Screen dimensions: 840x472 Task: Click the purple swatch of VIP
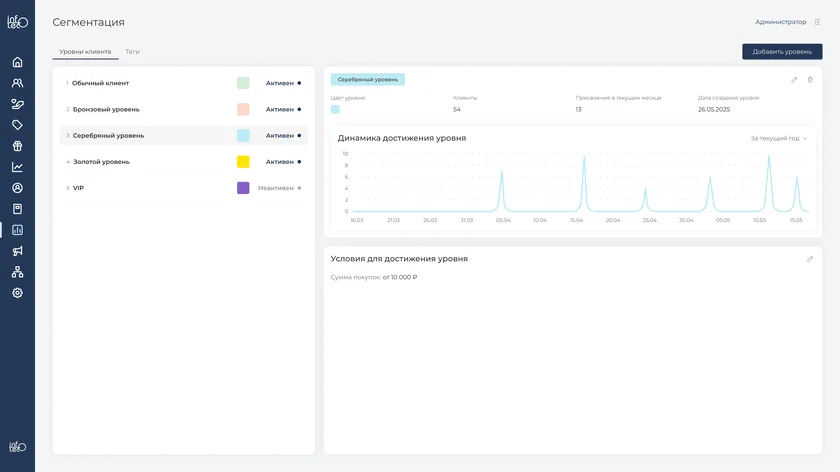tap(243, 188)
